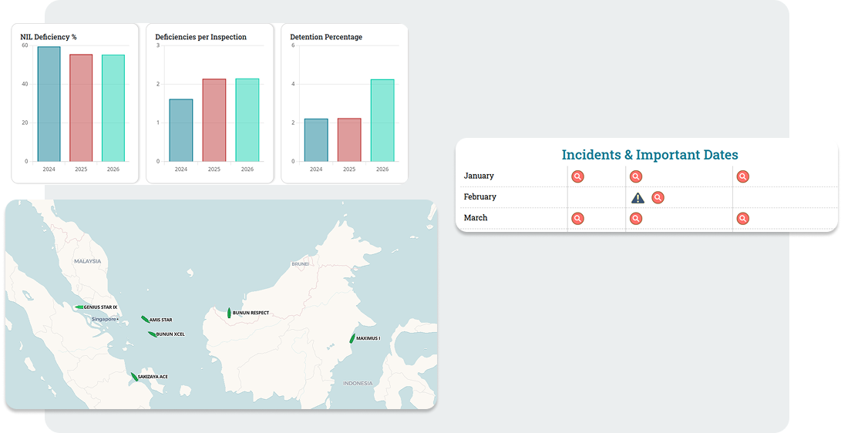The height and width of the screenshot is (433, 868).
Task: Open January's middle-column magnifier icon
Action: [x=636, y=177]
